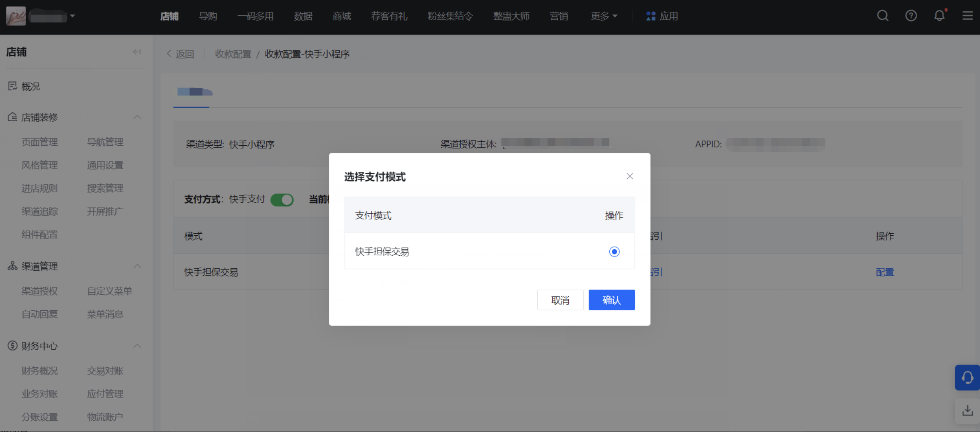Open the hamburger menu icon
980x432 pixels.
pos(968,16)
